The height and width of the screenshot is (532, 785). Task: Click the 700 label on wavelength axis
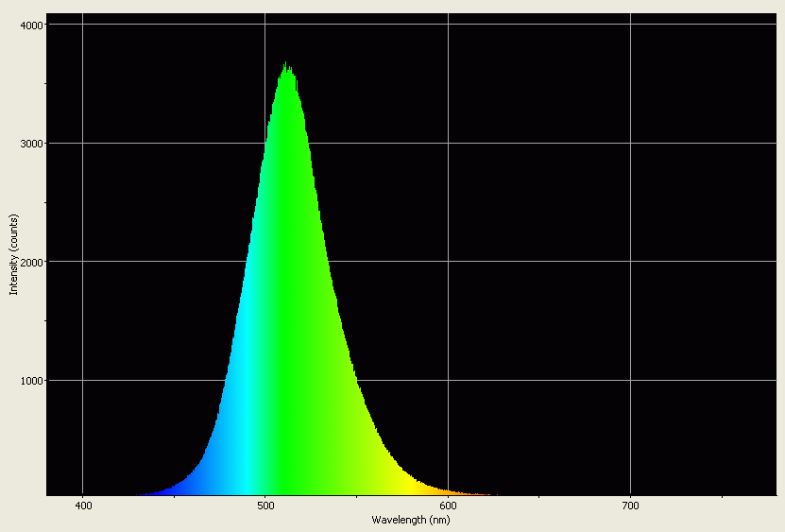pos(630,507)
